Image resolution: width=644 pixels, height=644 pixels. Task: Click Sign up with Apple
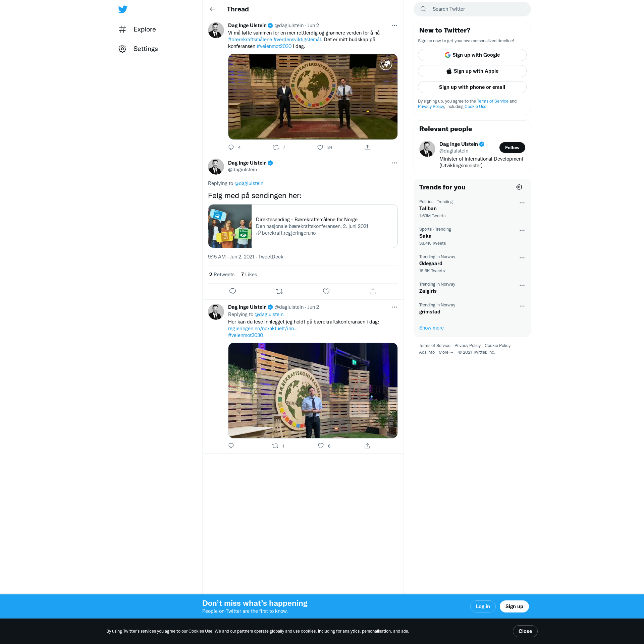[472, 71]
